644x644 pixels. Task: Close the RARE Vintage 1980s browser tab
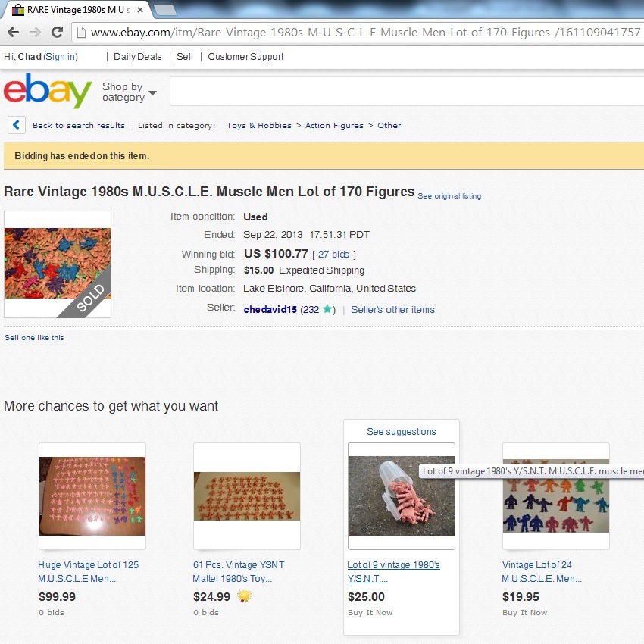(x=140, y=10)
